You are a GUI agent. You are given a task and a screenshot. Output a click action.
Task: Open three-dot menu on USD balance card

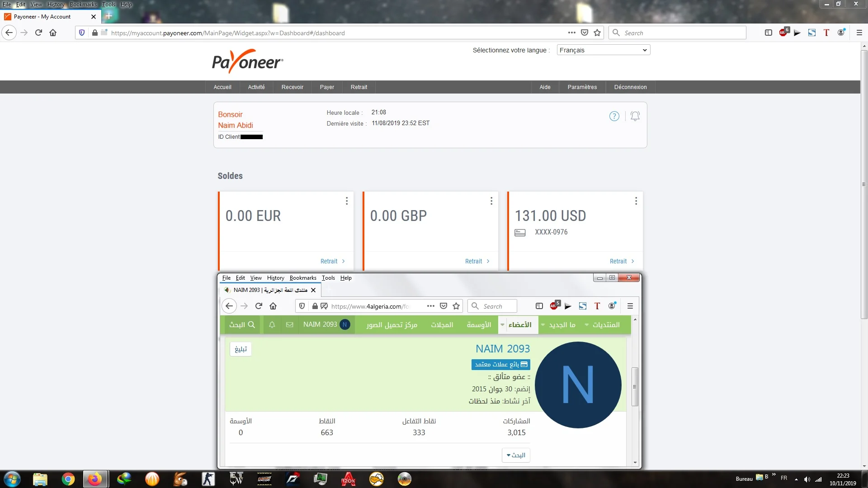tap(636, 201)
